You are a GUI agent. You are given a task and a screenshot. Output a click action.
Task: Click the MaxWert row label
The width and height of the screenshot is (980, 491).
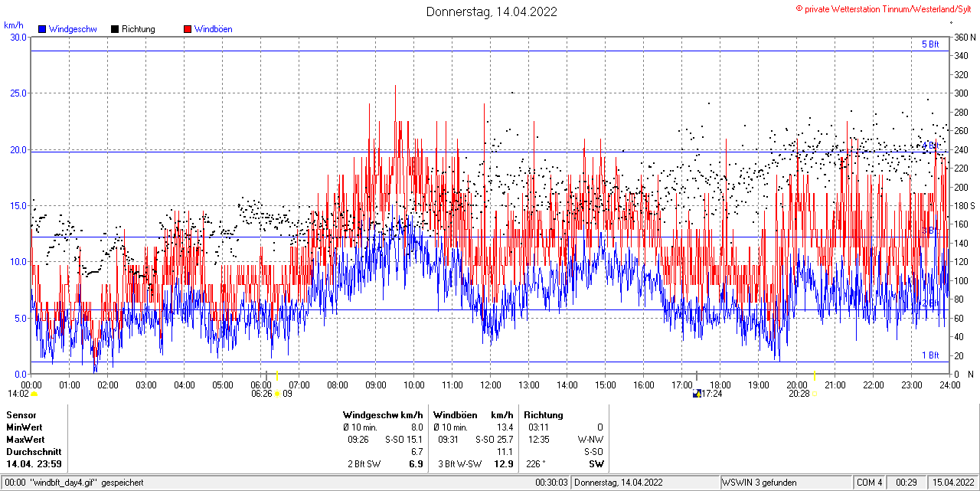click(26, 440)
